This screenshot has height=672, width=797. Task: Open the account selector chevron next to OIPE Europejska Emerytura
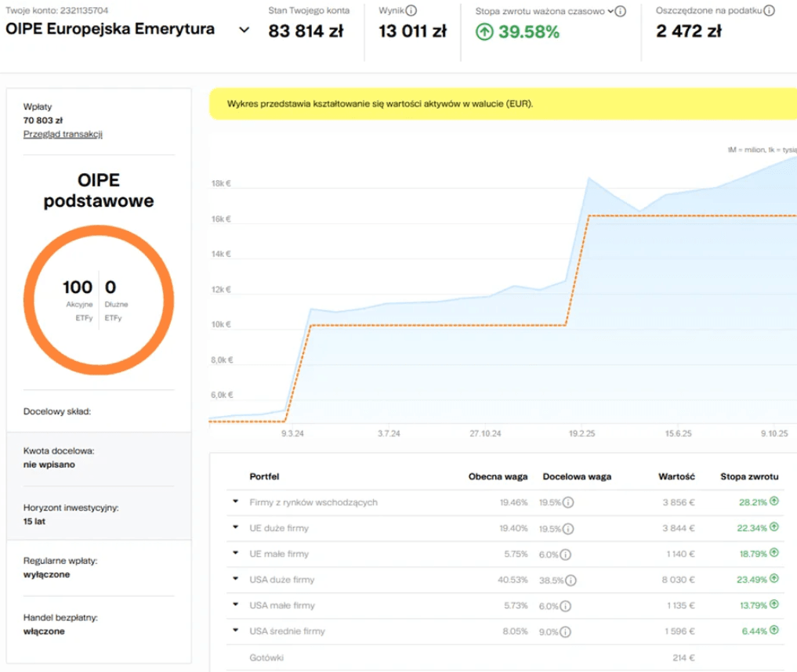pos(244,30)
